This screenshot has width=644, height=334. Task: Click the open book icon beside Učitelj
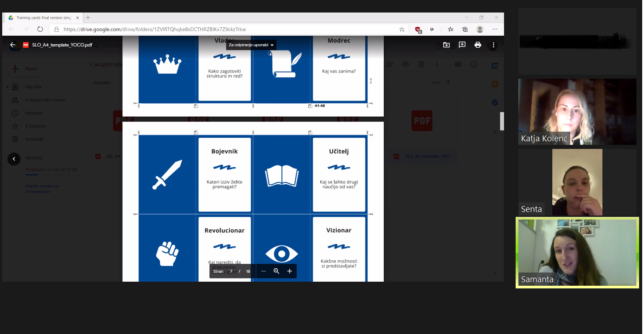[282, 176]
